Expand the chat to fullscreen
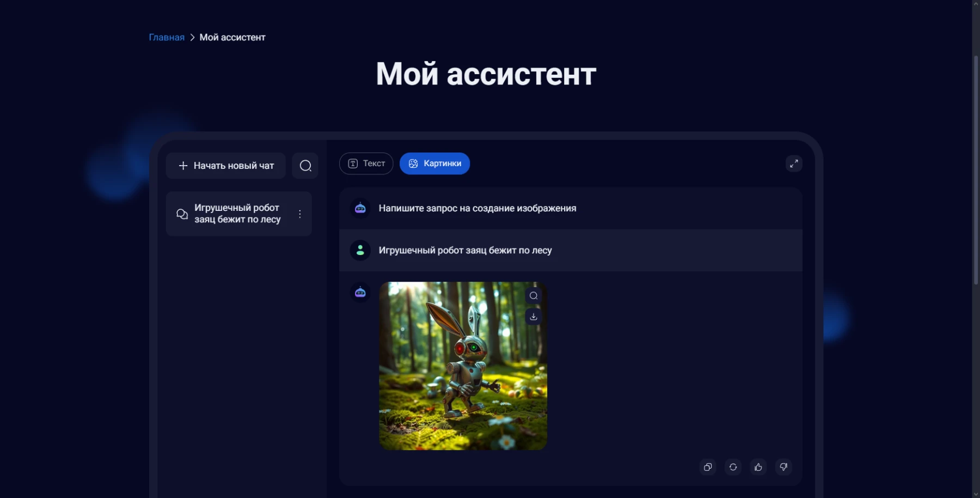Screen dimensions: 980x498 tap(794, 163)
